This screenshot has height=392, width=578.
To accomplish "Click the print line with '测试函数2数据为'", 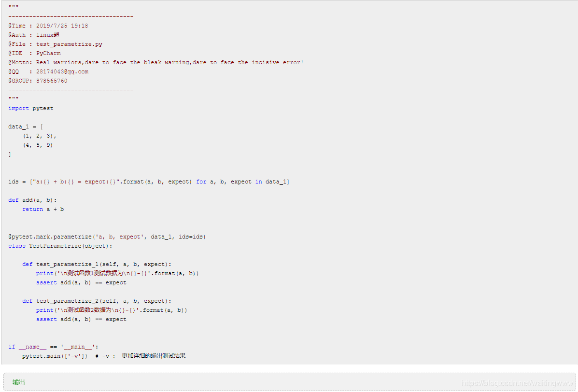I will (x=112, y=310).
